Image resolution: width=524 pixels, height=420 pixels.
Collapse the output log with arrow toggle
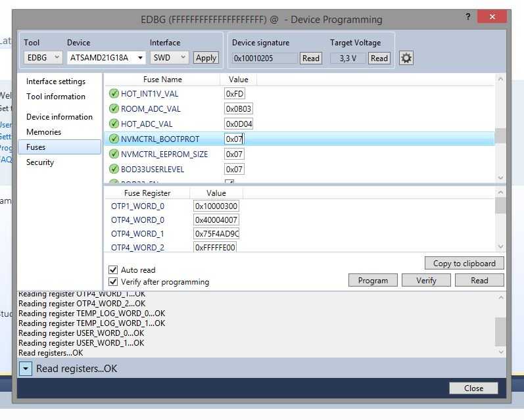pyautogui.click(x=25, y=369)
